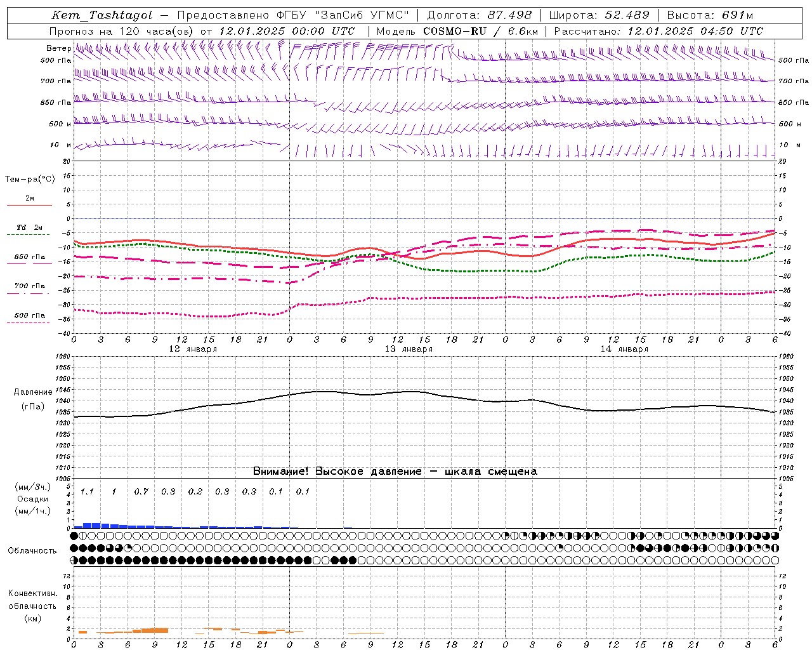Click the latitude value Широта: 52.489
Viewport: 812px width, 650px height.
[599, 15]
